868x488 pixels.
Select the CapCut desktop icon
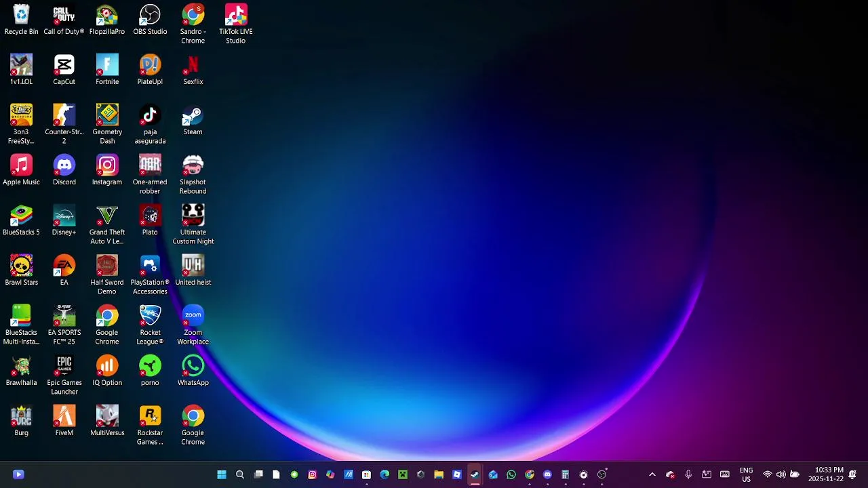[x=64, y=70]
